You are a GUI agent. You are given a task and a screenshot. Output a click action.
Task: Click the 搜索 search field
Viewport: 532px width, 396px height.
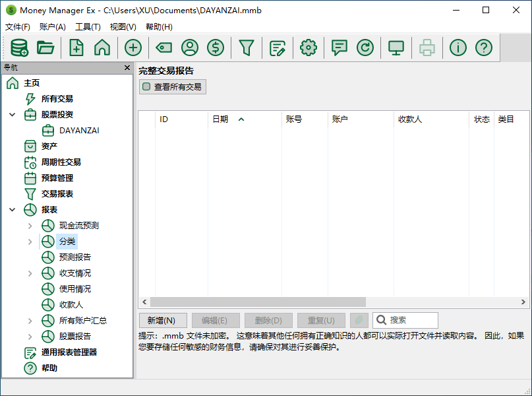coord(411,320)
